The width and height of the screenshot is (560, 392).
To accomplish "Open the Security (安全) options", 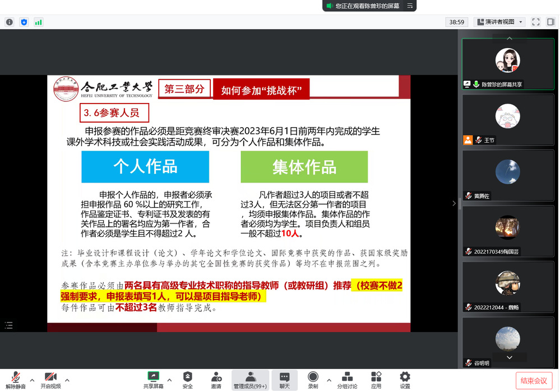I will 188,380.
